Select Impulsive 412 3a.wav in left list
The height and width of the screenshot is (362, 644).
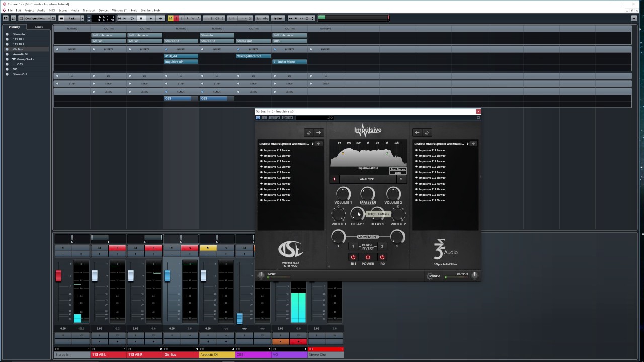pyautogui.click(x=277, y=172)
